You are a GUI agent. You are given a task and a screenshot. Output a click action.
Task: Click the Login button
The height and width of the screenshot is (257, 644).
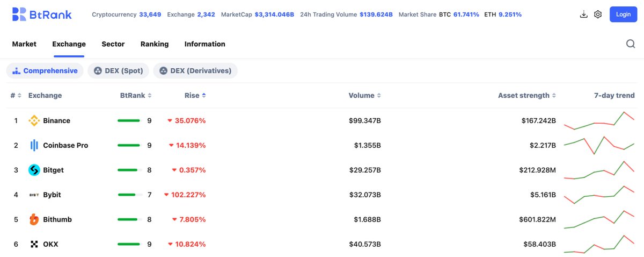[623, 15]
